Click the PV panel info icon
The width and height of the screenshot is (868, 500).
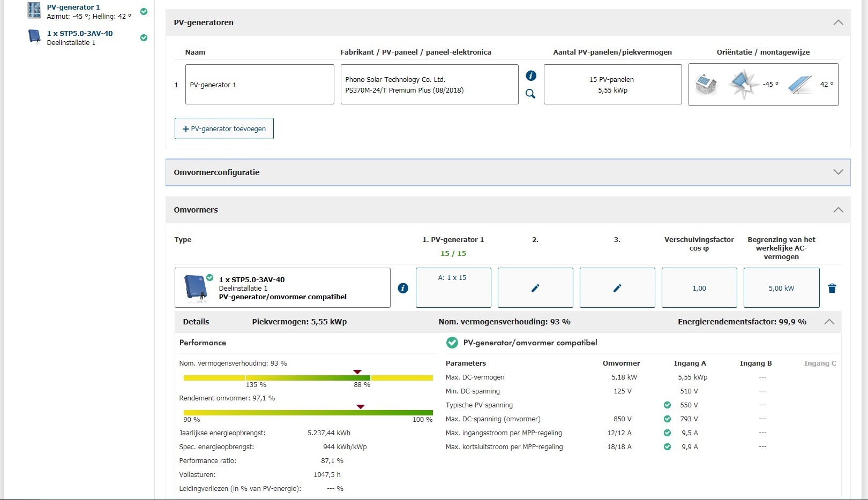[x=531, y=75]
